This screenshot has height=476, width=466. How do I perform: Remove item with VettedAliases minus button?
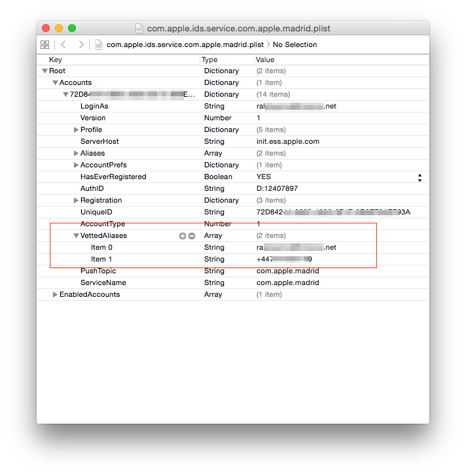pyautogui.click(x=192, y=236)
